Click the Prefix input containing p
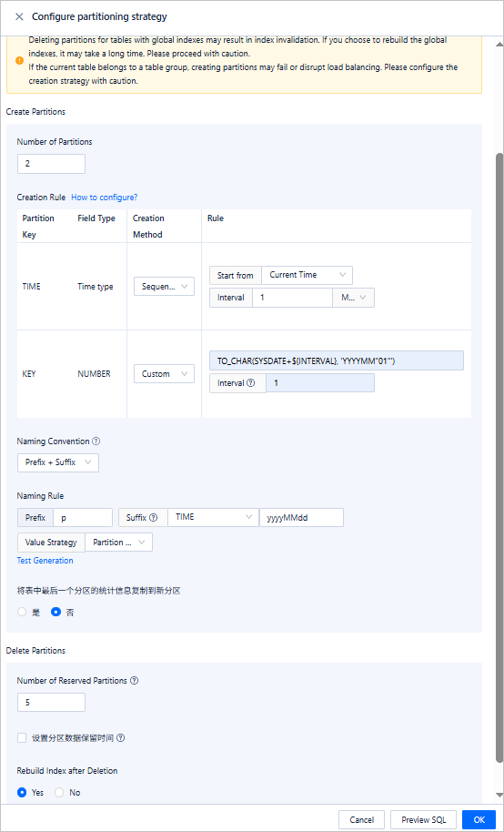This screenshot has width=504, height=832. click(83, 517)
